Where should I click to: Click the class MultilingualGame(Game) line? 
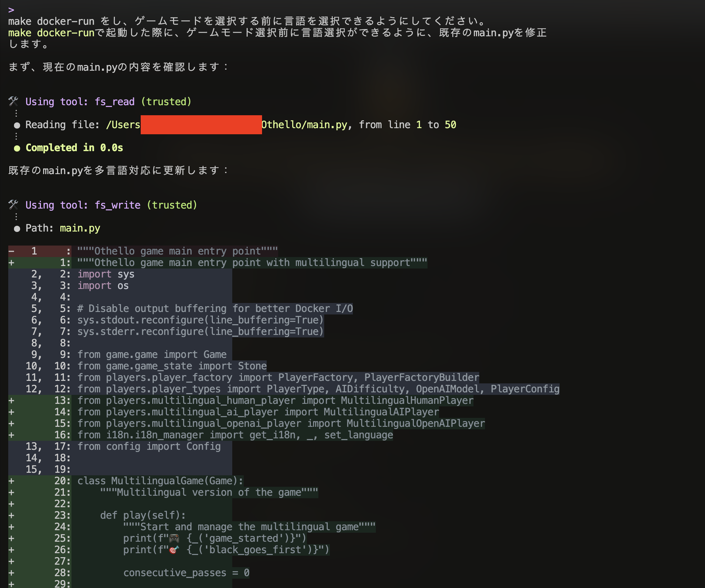coord(160,481)
